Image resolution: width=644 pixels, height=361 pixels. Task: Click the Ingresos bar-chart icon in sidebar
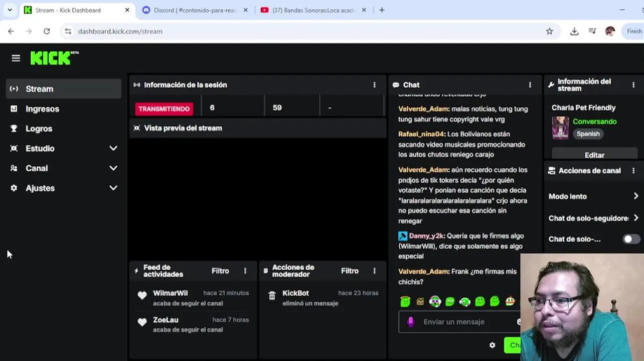(x=14, y=109)
